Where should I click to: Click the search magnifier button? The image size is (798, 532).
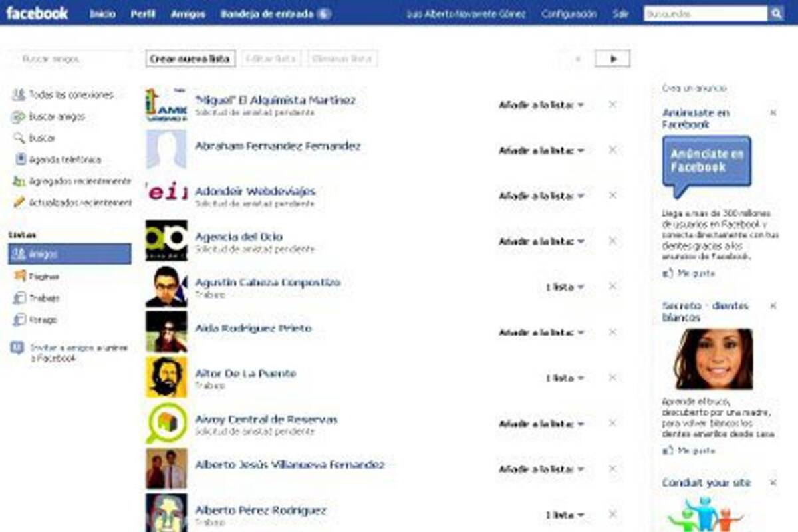click(x=776, y=13)
